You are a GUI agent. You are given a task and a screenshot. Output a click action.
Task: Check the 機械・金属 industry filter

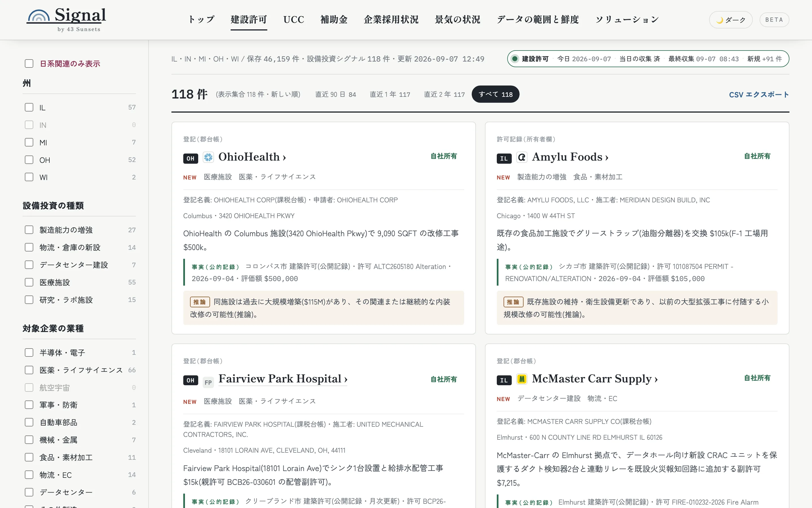tap(29, 440)
